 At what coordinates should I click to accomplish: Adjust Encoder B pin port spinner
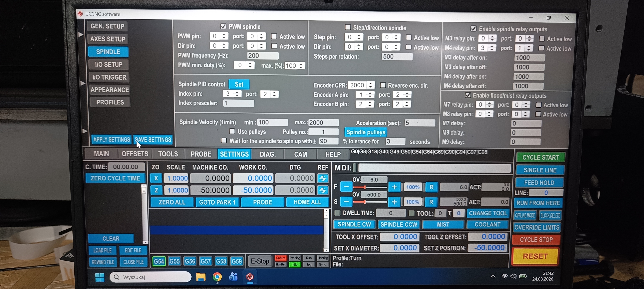407,104
